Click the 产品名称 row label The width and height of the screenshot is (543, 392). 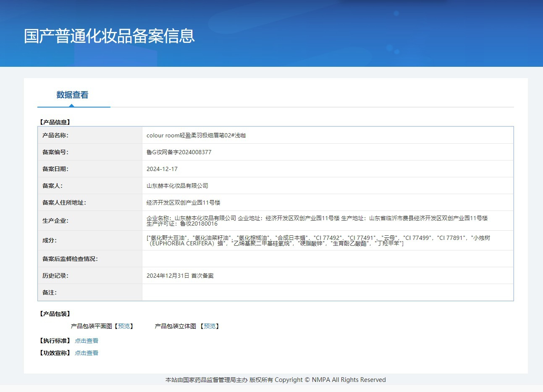point(55,135)
